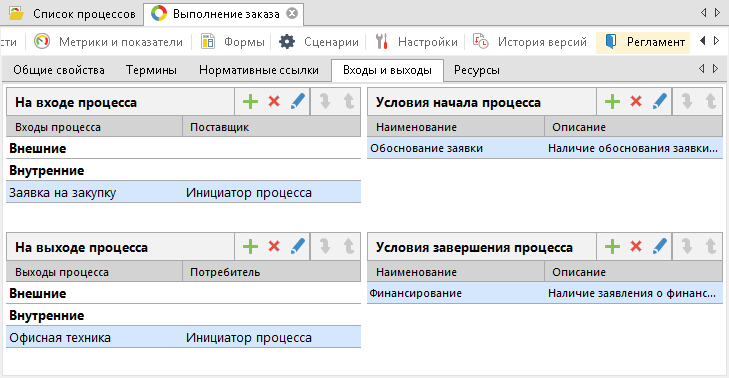Move item down in 'На входе процесса'

pos(325,101)
